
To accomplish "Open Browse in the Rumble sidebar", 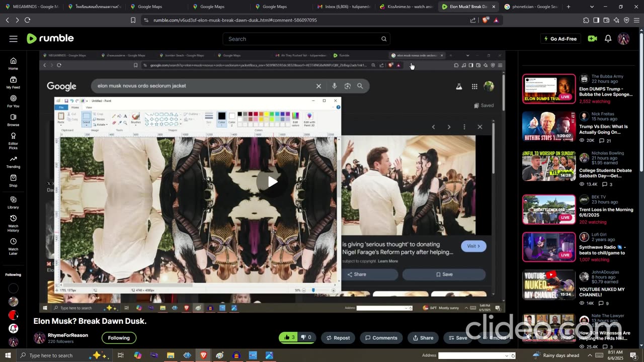I will pos(13,120).
